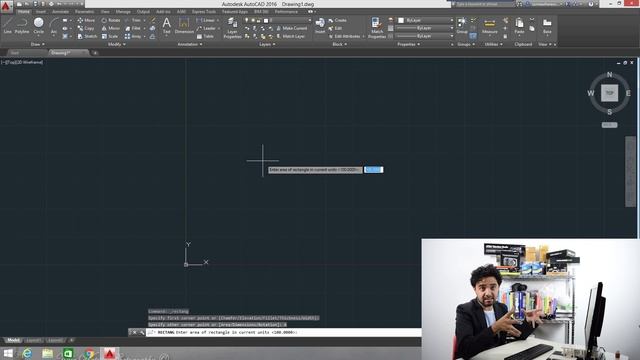The height and width of the screenshot is (360, 640).
Task: Click the rectangle area input field
Action: pyautogui.click(x=373, y=170)
